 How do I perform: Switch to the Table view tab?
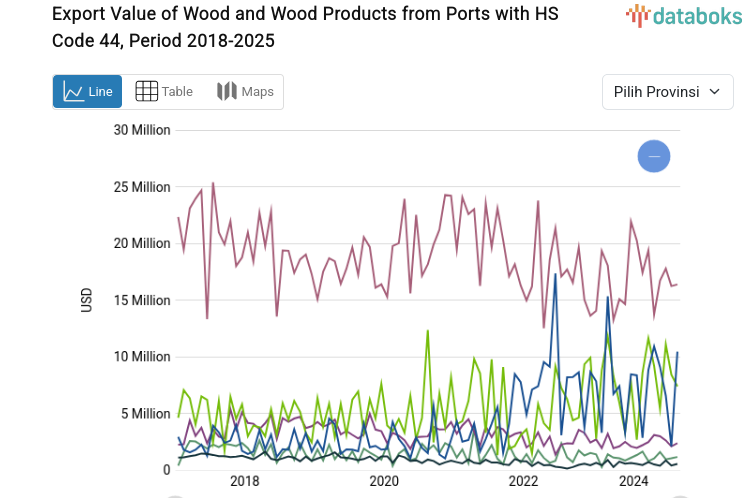coord(164,92)
